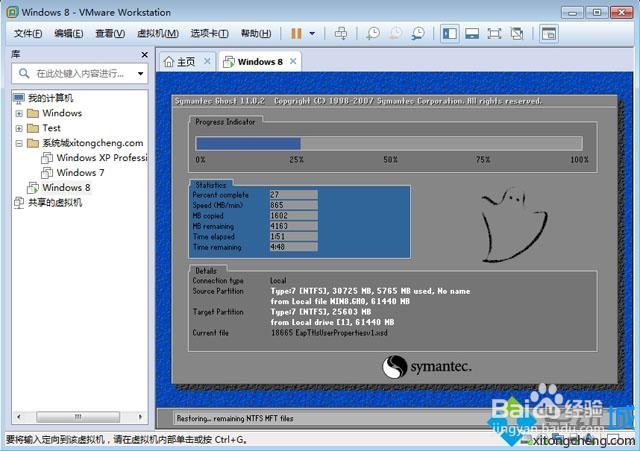Viewport: 640px width, 451px height.
Task: Click the Unity mode toolbar icon
Action: point(517,33)
